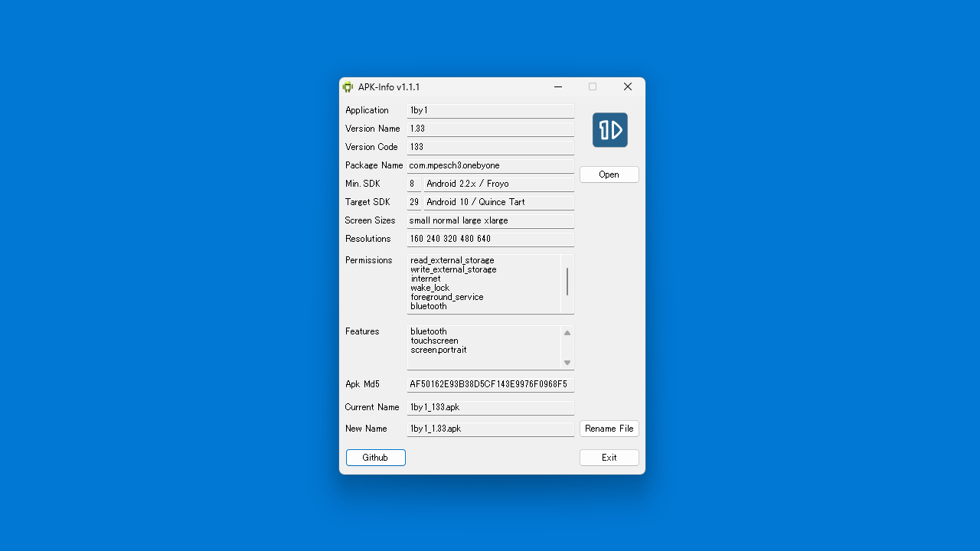Viewport: 980px width, 551px height.
Task: Open the Github link button
Action: 375,458
